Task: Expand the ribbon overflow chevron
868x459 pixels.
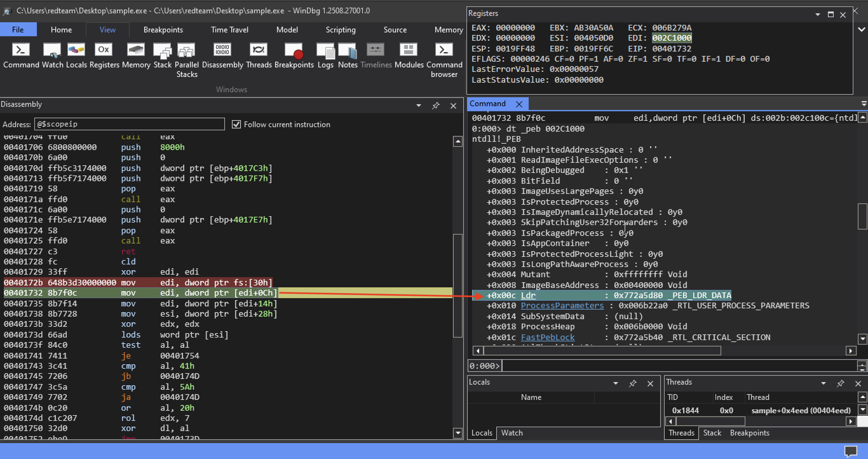Action: point(862,29)
